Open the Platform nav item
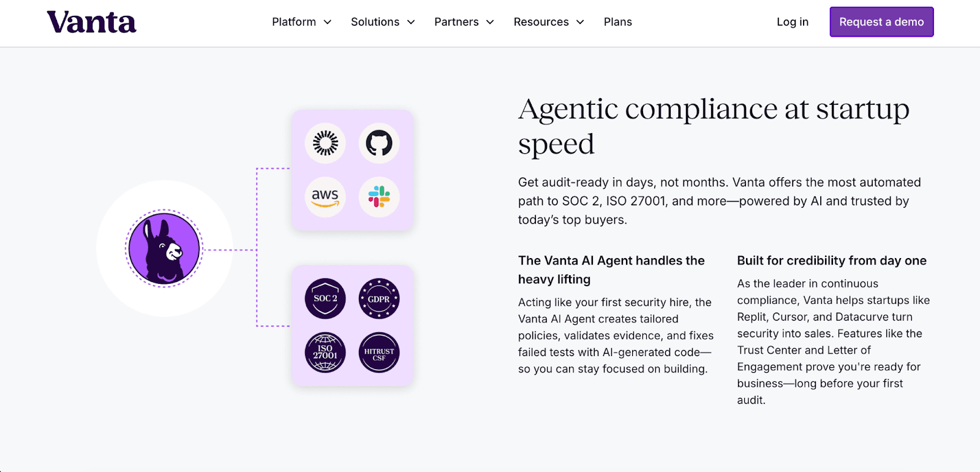Image resolution: width=980 pixels, height=472 pixels. (x=294, y=22)
